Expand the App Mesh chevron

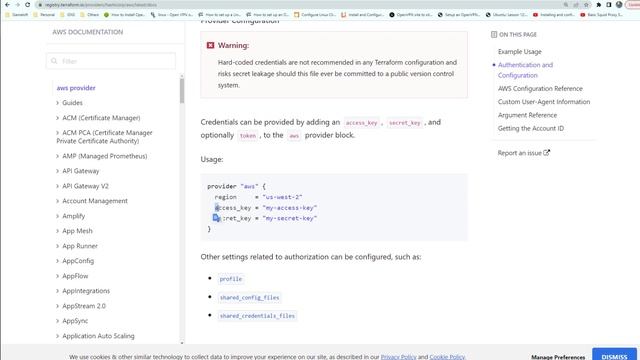(x=57, y=231)
